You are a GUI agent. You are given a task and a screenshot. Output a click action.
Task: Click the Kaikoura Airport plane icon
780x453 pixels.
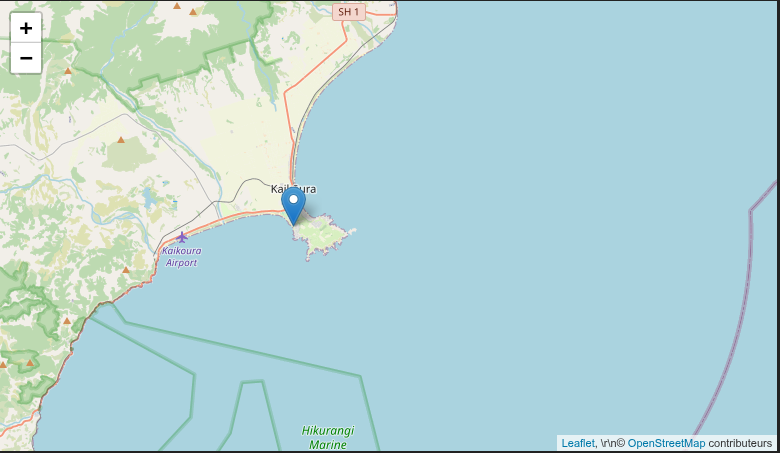182,237
